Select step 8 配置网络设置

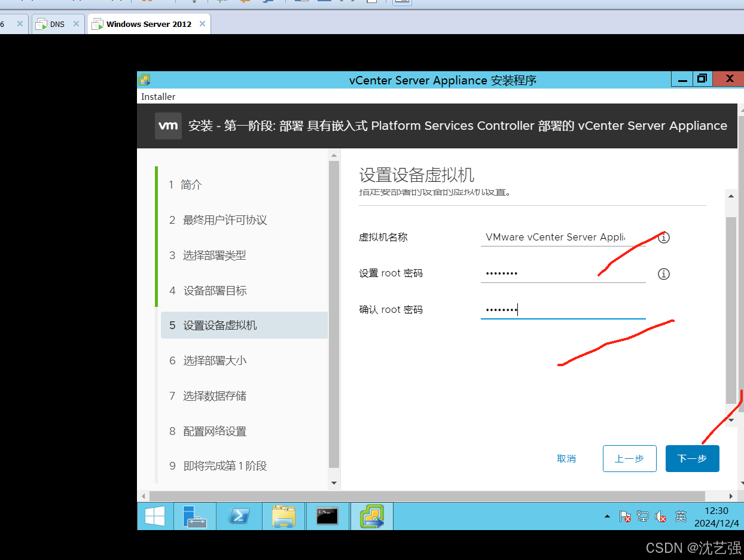click(x=245, y=431)
